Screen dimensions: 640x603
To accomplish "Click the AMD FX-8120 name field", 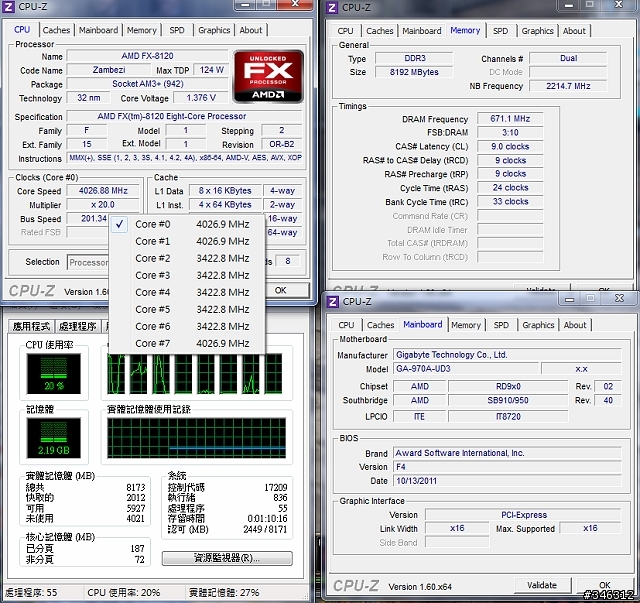I will pyautogui.click(x=147, y=56).
